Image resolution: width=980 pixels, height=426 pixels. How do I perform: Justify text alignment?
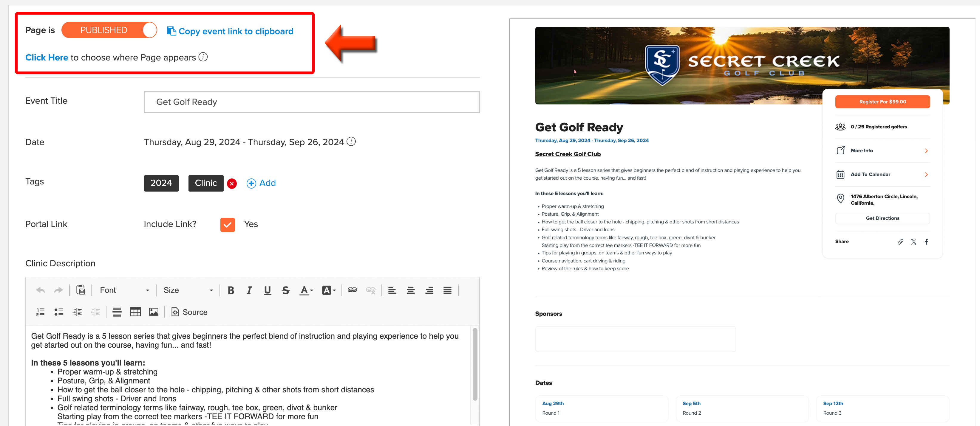447,290
